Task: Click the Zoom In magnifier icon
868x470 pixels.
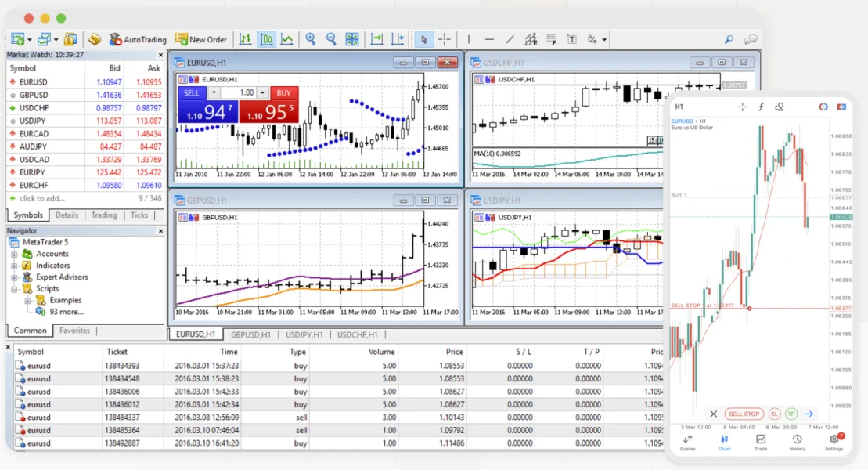Action: [x=311, y=39]
